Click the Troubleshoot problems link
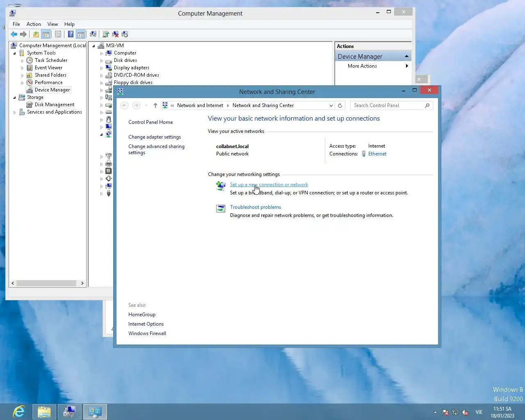This screenshot has width=525, height=420. click(256, 207)
